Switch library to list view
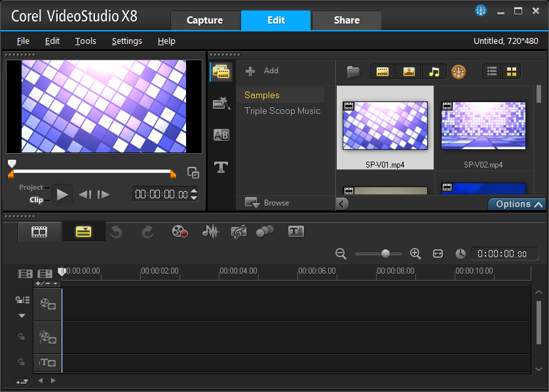 [492, 72]
